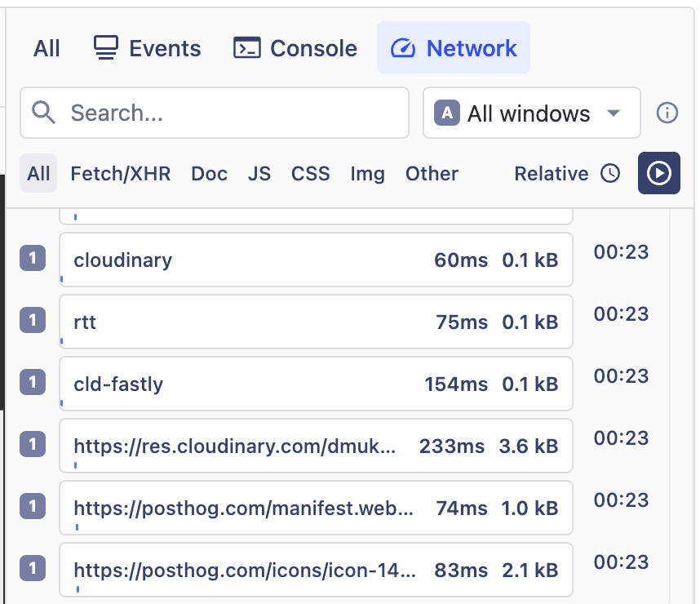The width and height of the screenshot is (700, 604).
Task: Expand the res.cloudinary.com request row
Action: click(316, 446)
